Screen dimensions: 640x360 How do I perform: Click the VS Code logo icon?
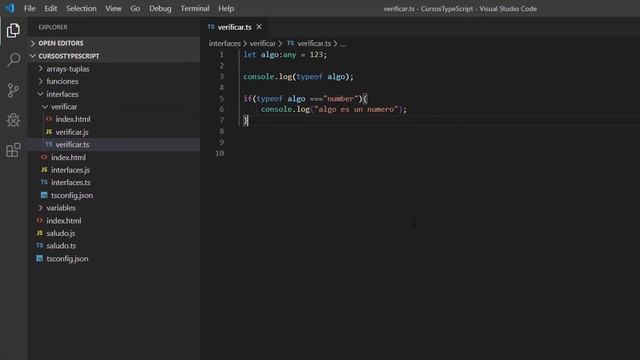(9, 8)
